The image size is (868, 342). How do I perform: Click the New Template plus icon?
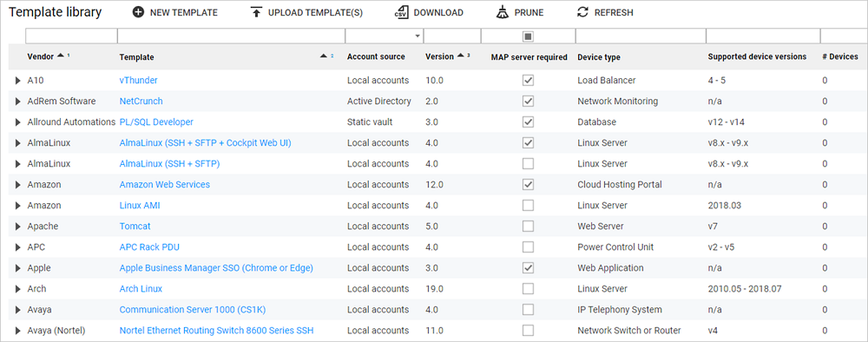138,12
